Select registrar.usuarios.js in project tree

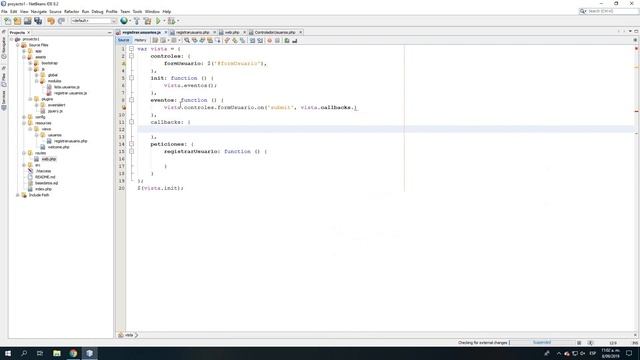pyautogui.click(x=70, y=93)
